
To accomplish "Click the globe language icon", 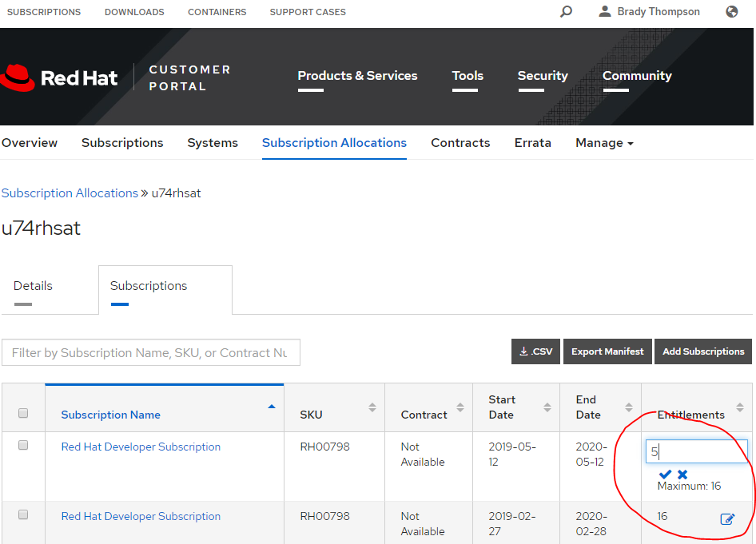I will click(x=732, y=12).
